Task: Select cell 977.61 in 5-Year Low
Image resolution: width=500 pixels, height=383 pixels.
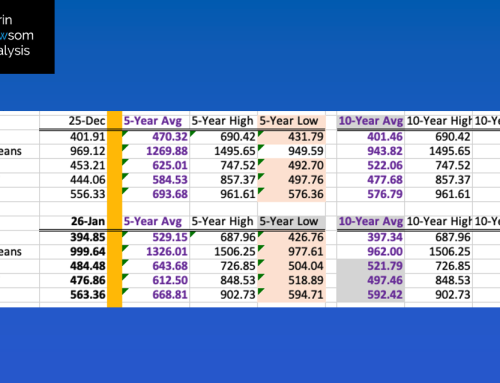Action: coord(291,252)
